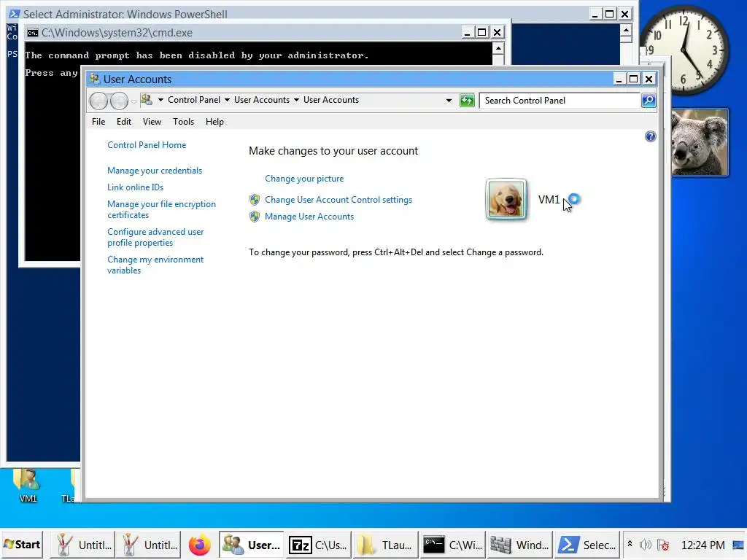
Task: Click the koala picture gadget
Action: (700, 142)
